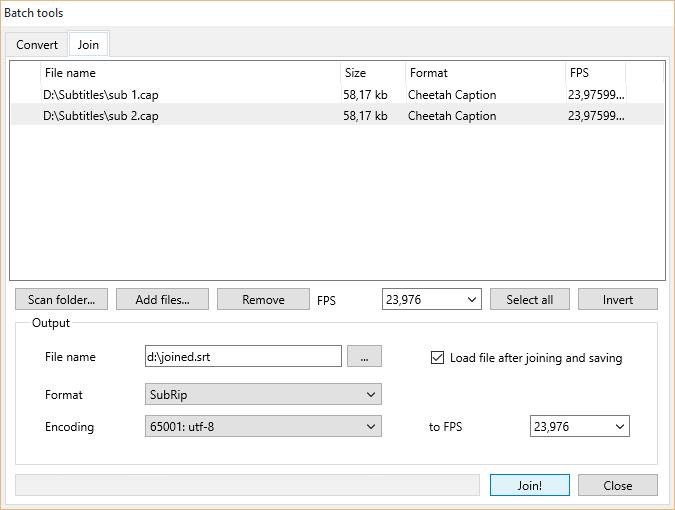Open the Encoding utf-8 dropdown

(x=263, y=427)
